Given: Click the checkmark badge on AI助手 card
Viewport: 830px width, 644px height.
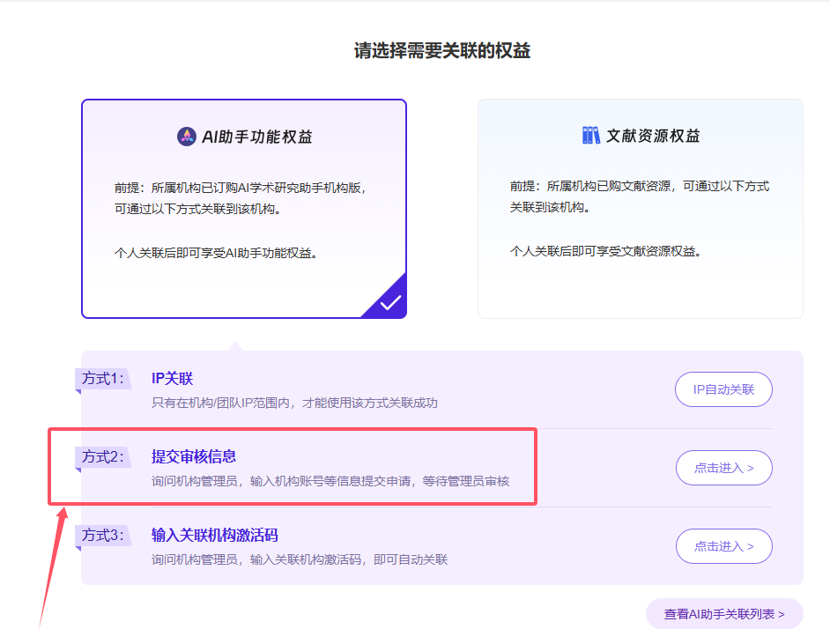Looking at the screenshot, I should pos(390,302).
